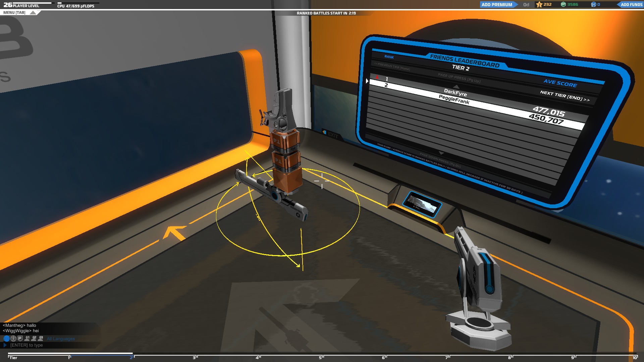This screenshot has height=362, width=644.
Task: Click the page-down triangle on leaderboard
Action: point(441,153)
